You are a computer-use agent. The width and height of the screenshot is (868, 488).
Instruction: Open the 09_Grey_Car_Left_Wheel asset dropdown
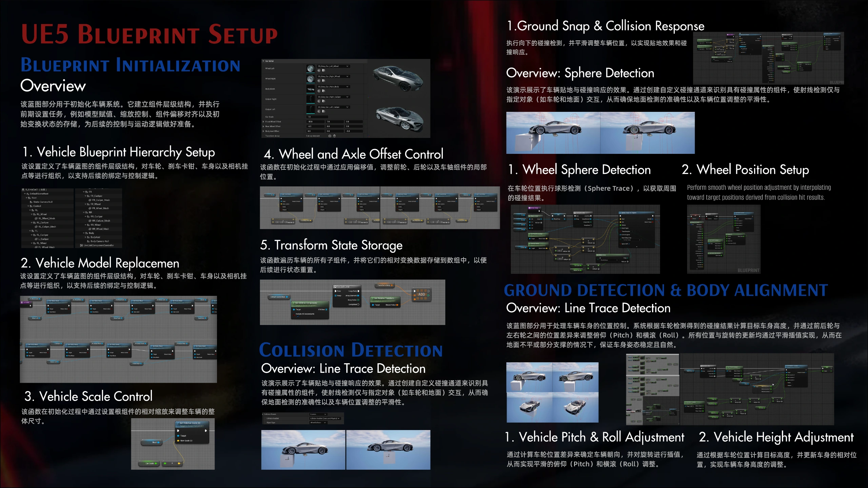pos(334,66)
